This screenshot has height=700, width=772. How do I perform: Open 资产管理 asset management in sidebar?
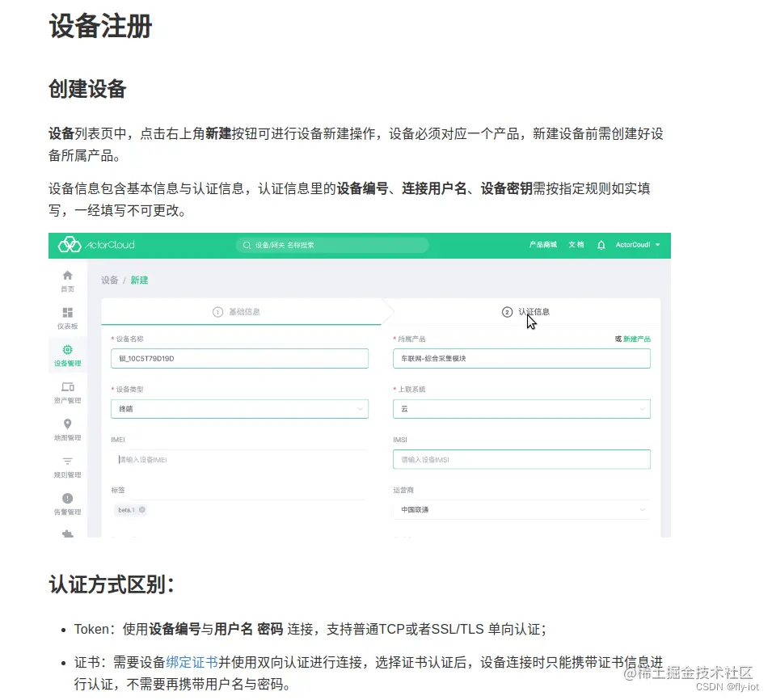pos(67,390)
